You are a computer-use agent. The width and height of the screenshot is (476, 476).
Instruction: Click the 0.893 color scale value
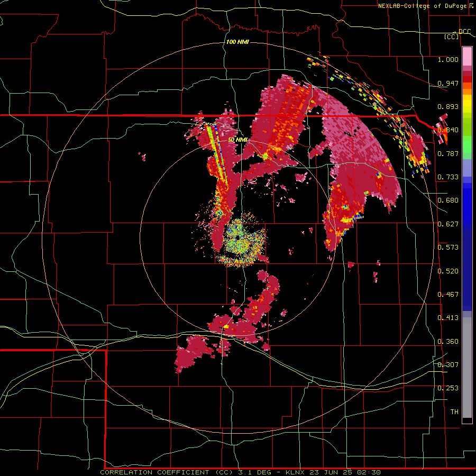pyautogui.click(x=448, y=106)
